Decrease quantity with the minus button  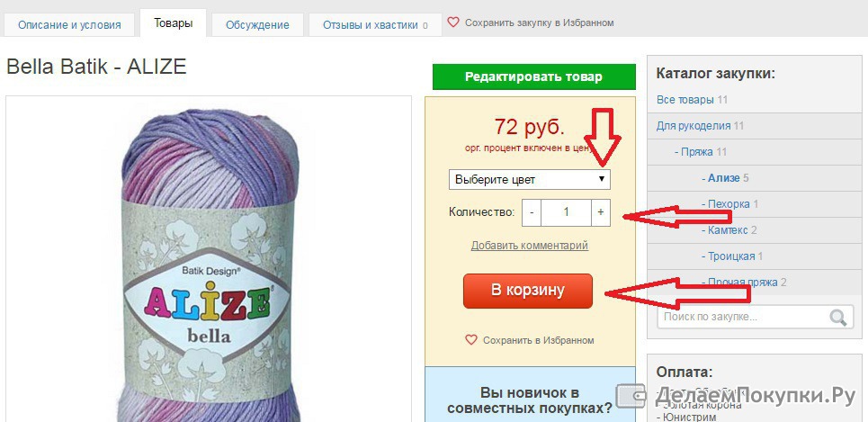pyautogui.click(x=532, y=212)
